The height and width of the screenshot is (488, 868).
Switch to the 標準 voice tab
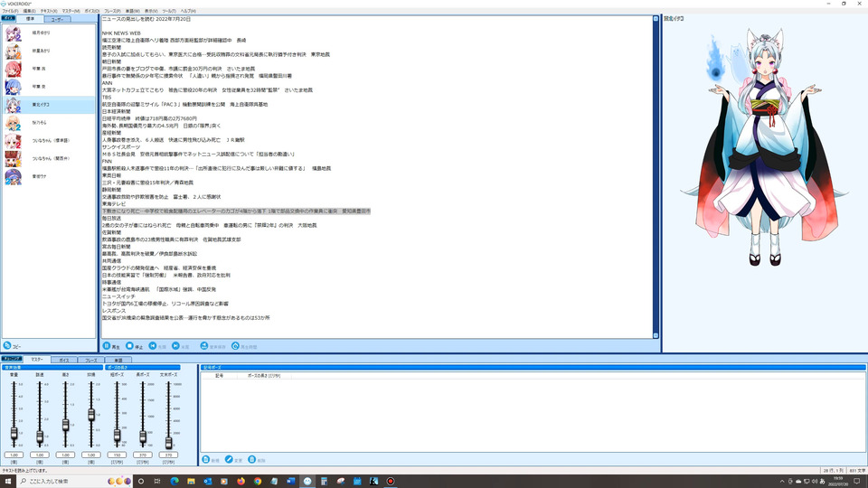click(31, 19)
